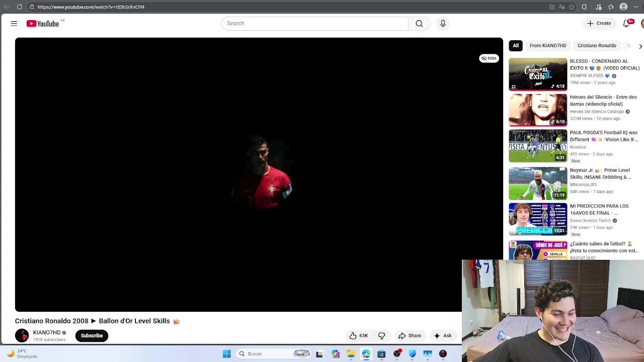Focus the YouTube search box
Screen dimensions: 644x362
pos(315,24)
